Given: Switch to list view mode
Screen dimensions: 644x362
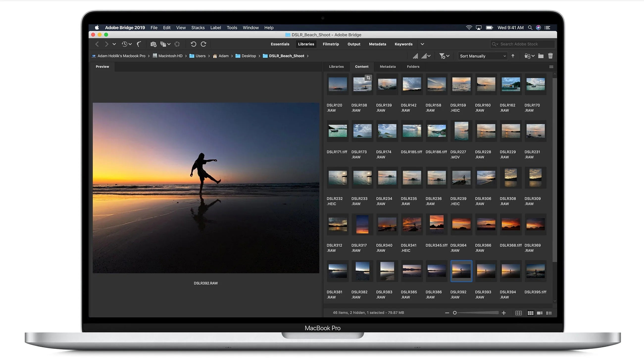Looking at the screenshot, I should (549, 313).
